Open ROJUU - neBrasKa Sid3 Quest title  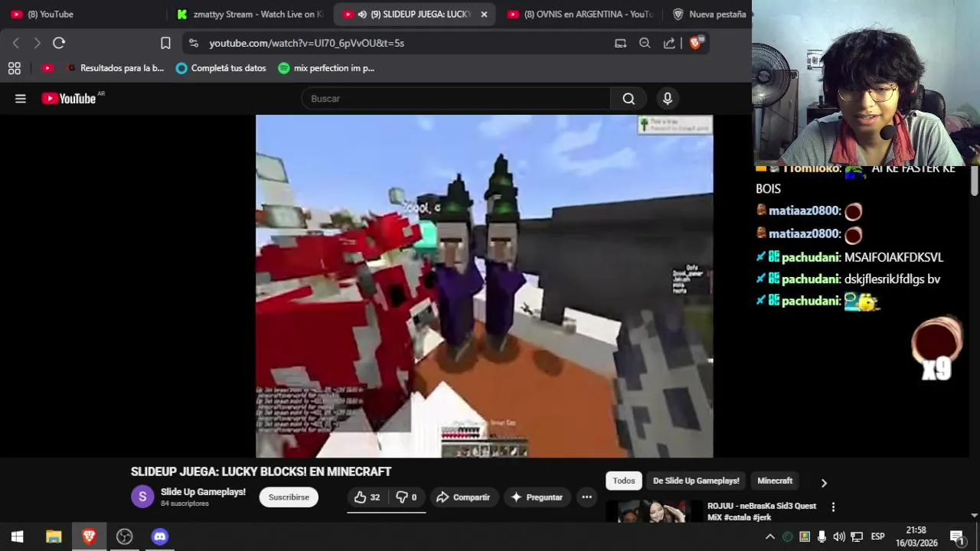point(762,511)
